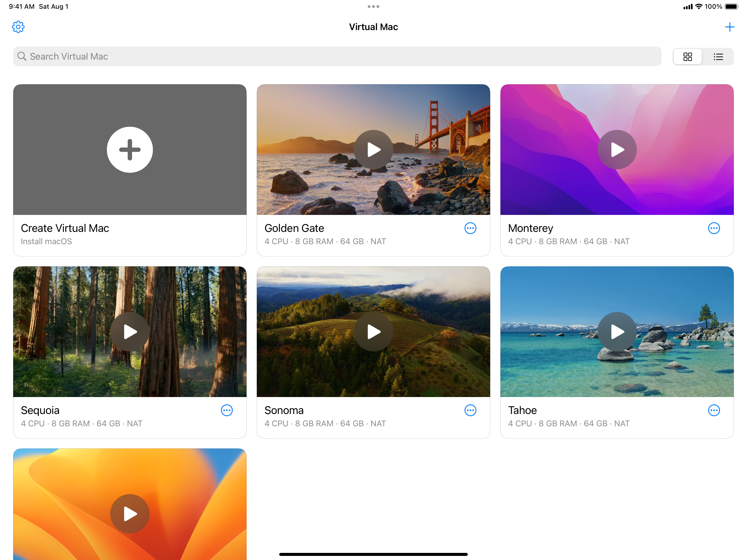Click the Monterey name label

530,229
